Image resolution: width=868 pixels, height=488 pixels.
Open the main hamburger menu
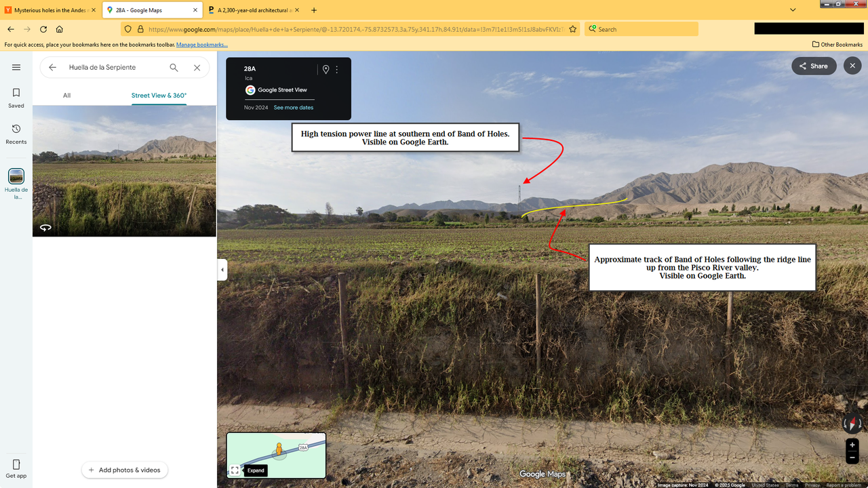16,67
